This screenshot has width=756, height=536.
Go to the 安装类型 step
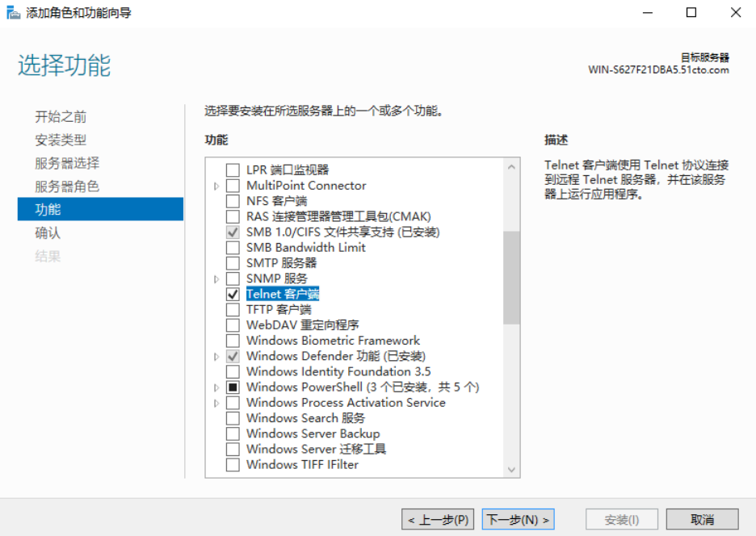point(61,140)
